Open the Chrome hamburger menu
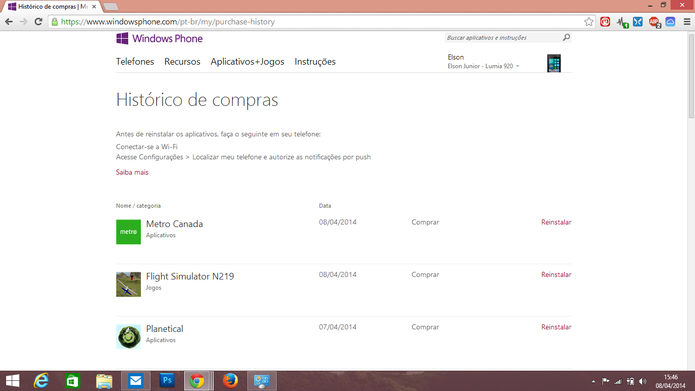695x391 pixels. tap(687, 22)
